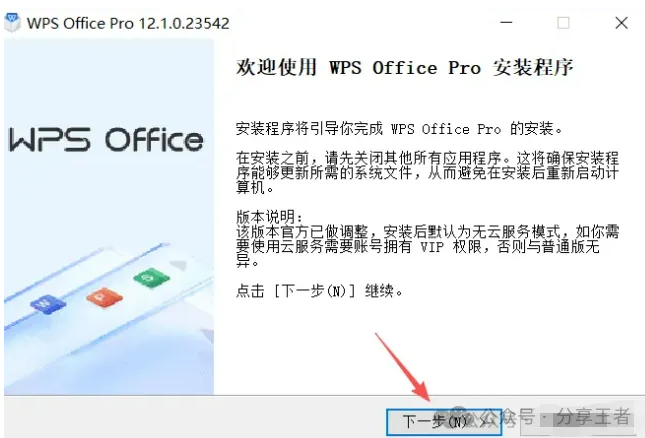Click the WPS installer icon in title bar
The width and height of the screenshot is (645, 438).
(x=12, y=23)
